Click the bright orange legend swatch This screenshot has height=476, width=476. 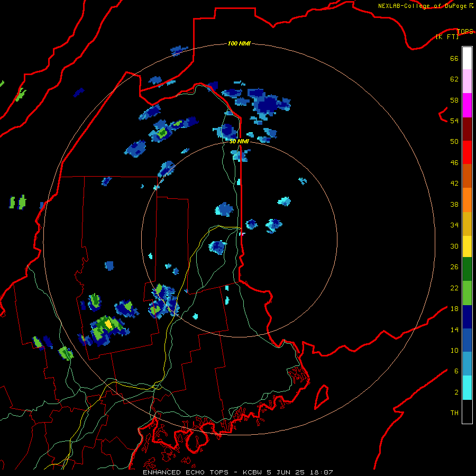coord(467,200)
